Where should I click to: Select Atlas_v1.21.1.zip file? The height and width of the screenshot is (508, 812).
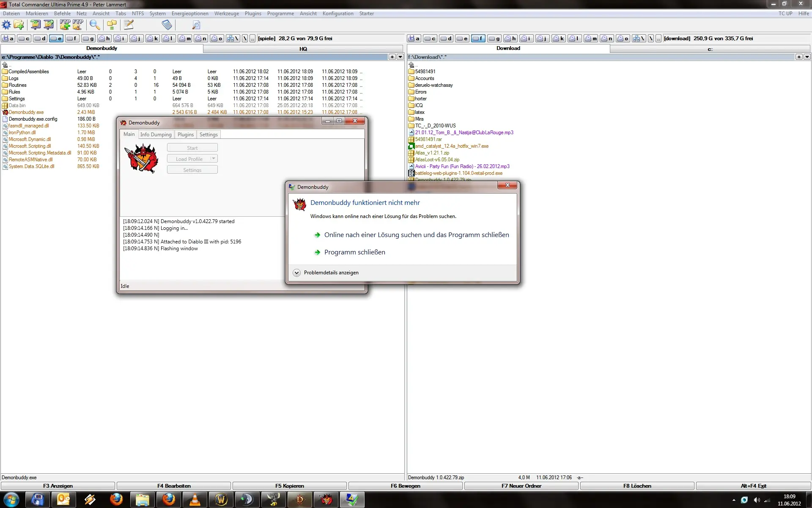coord(432,153)
